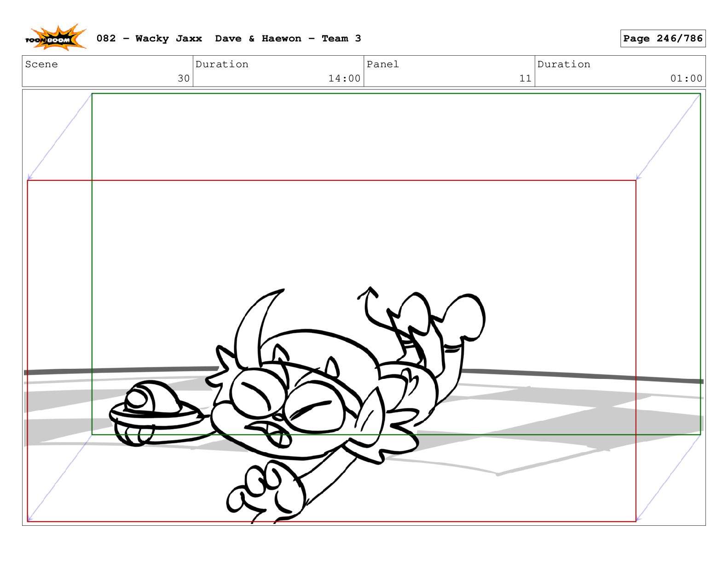The width and height of the screenshot is (728, 564).
Task: Click the 'Scene' header label
Action: click(x=42, y=64)
